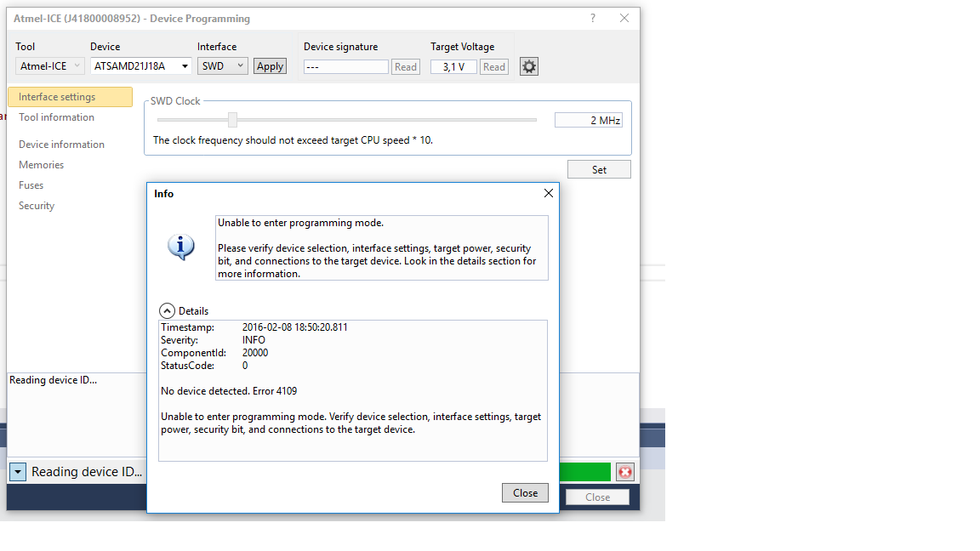Click Read next to Target Voltage
The width and height of the screenshot is (980, 551).
click(x=493, y=67)
